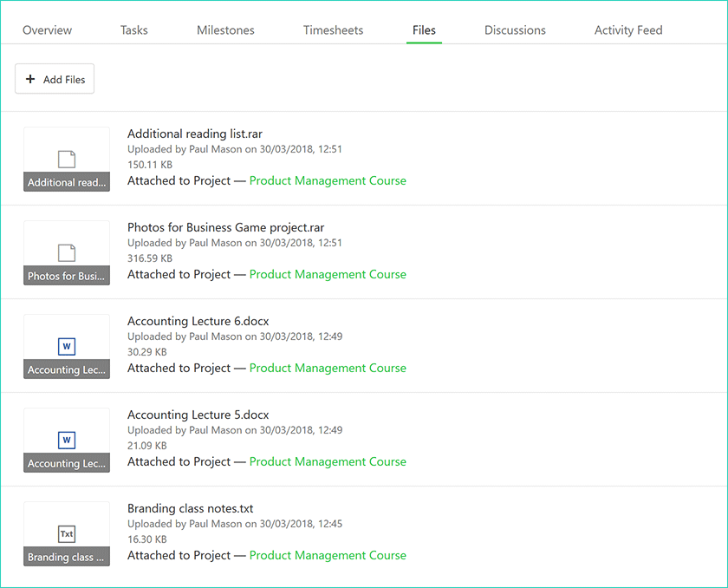Open the Timesheets tab
This screenshot has height=588, width=728.
click(x=333, y=30)
